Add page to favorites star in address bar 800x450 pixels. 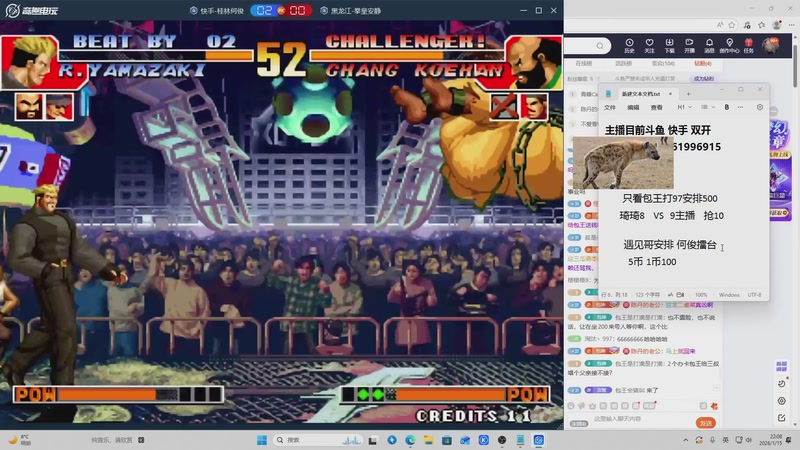click(x=732, y=24)
